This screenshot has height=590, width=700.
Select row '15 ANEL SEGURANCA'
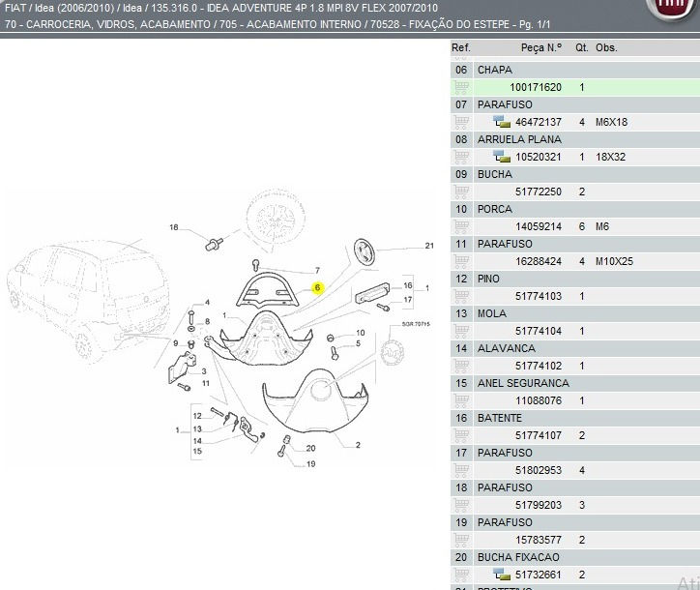point(575,383)
